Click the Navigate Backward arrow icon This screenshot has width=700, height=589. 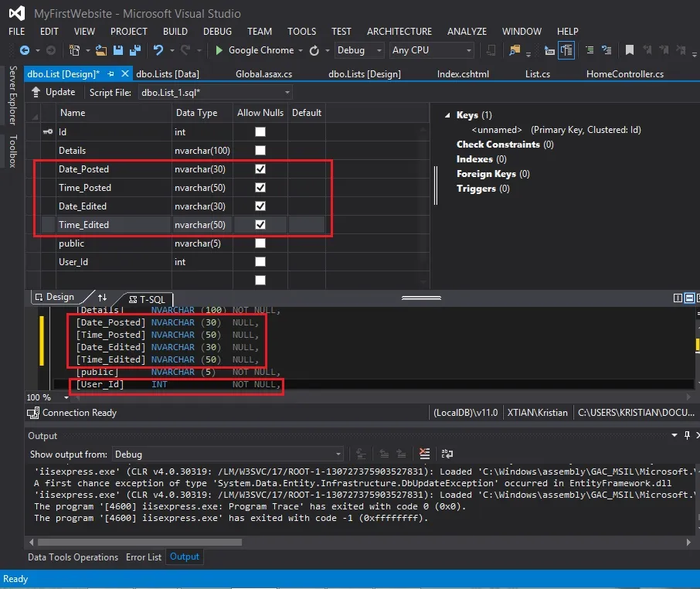point(25,50)
